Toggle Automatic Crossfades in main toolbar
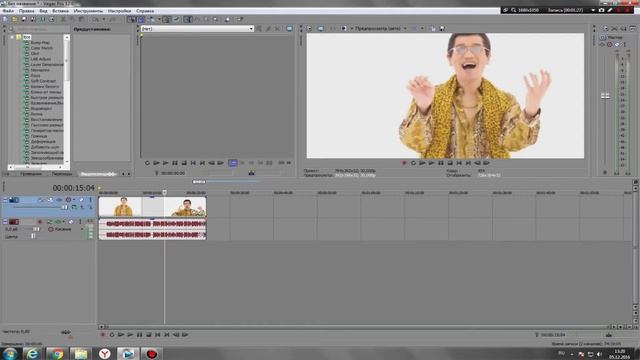Image resolution: width=640 pixels, height=360 pixels. point(140,19)
